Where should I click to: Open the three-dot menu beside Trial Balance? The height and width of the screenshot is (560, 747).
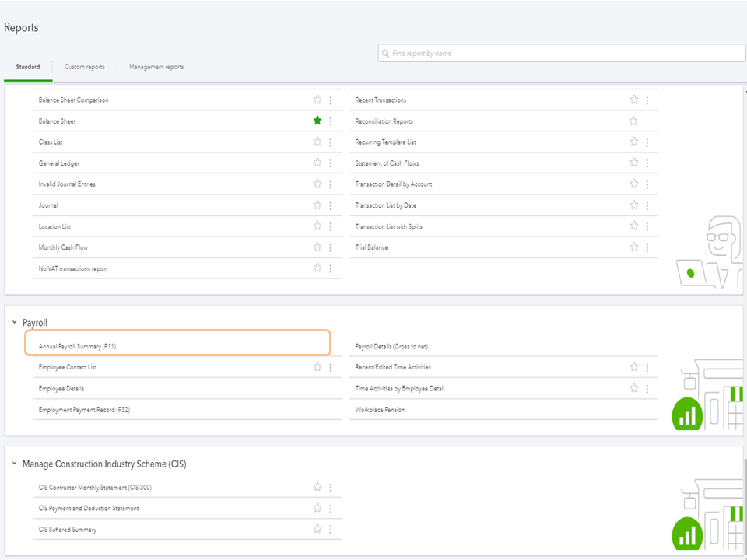point(647,247)
